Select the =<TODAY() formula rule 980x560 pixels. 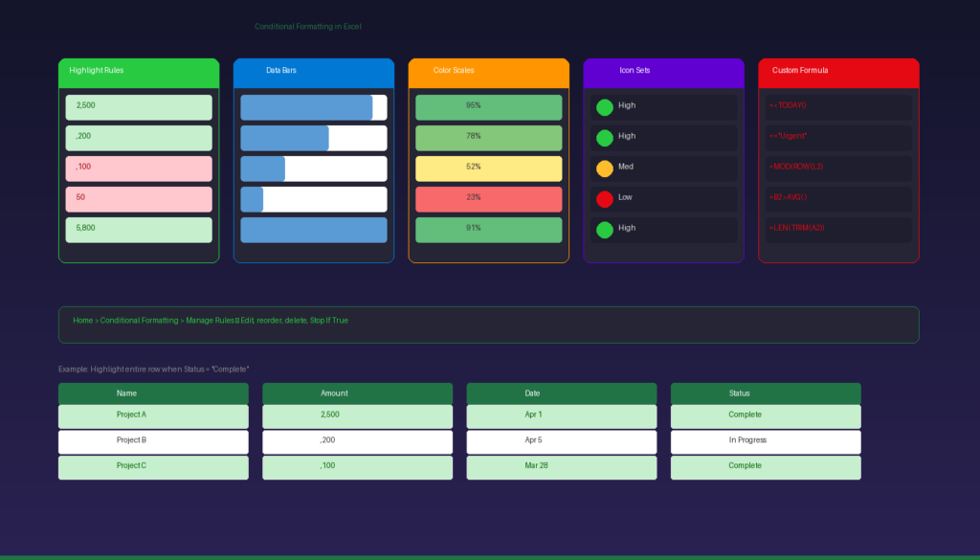point(838,107)
